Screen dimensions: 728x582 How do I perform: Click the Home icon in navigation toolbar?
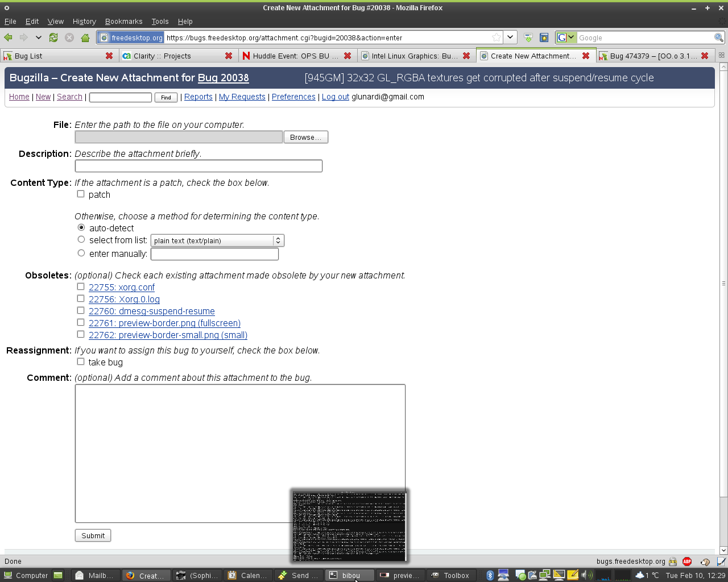click(x=85, y=38)
